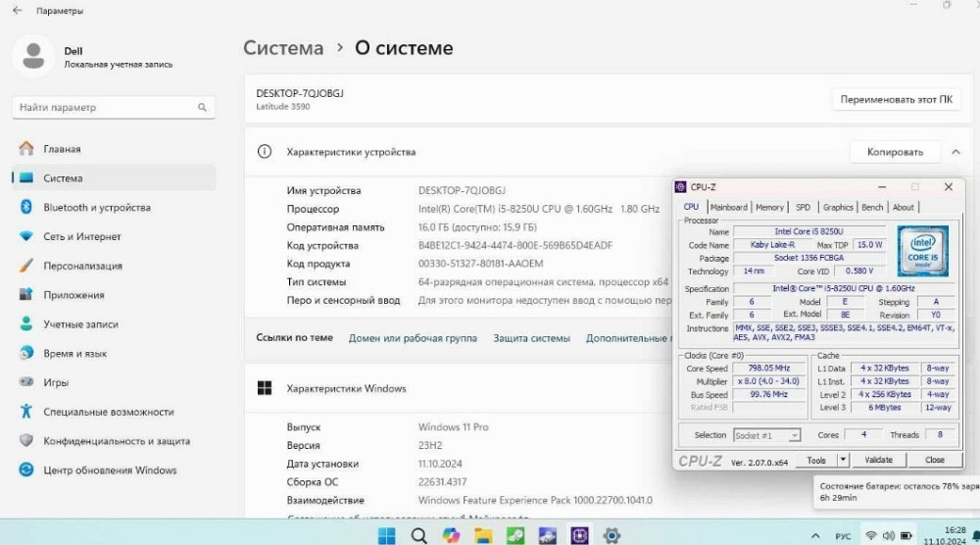Open the Дополнительные параметры link
Screen dimensions: 980x545
coord(629,338)
